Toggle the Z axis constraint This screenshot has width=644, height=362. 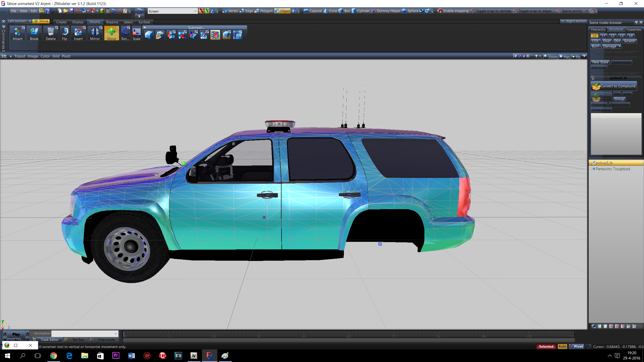pyautogui.click(x=213, y=11)
